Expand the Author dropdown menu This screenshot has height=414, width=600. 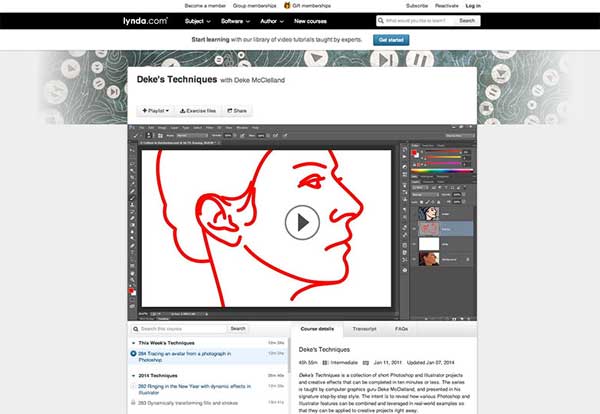click(272, 21)
